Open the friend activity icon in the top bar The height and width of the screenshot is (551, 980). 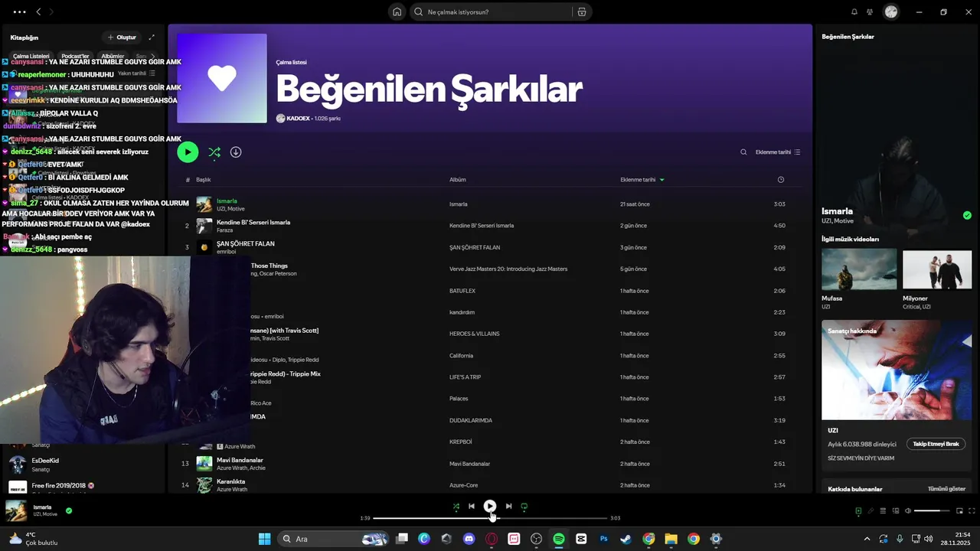[870, 12]
